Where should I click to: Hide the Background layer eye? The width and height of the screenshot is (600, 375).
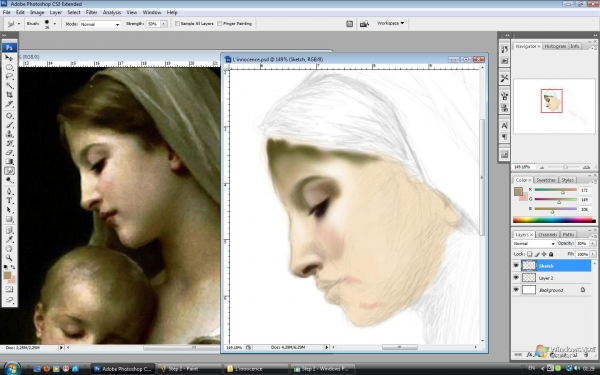coord(516,290)
